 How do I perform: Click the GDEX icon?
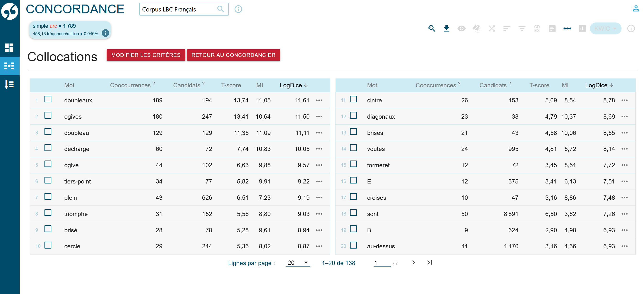pyautogui.click(x=537, y=28)
